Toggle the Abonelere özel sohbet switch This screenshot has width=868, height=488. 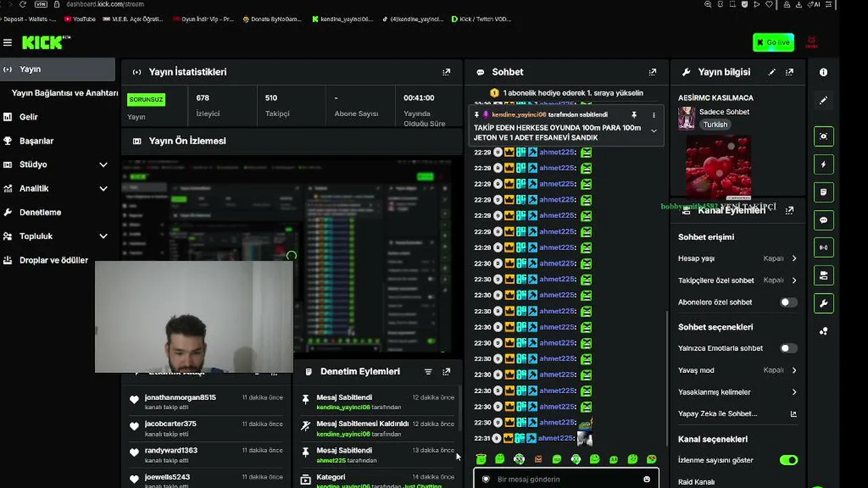(x=789, y=302)
